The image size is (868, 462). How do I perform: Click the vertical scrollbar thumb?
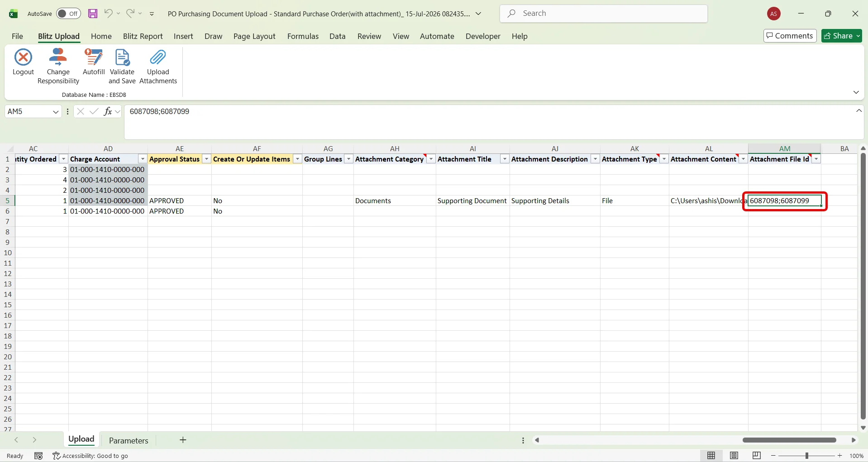point(863,286)
